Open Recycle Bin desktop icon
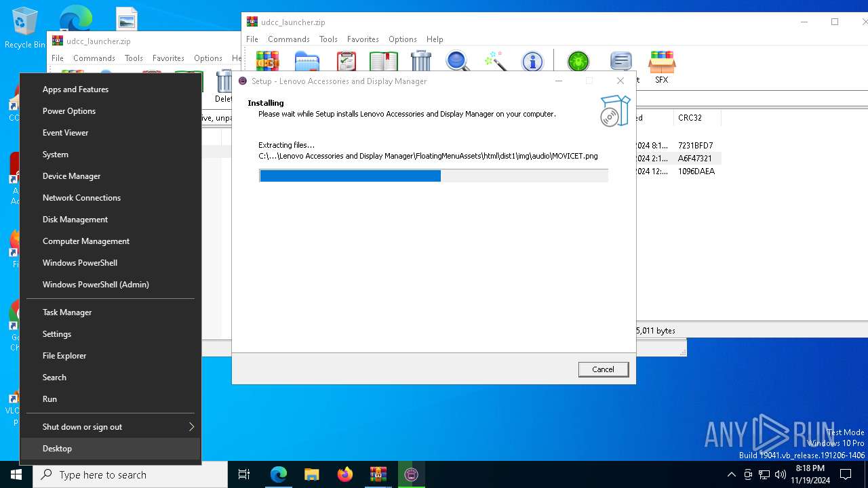 pos(24,27)
